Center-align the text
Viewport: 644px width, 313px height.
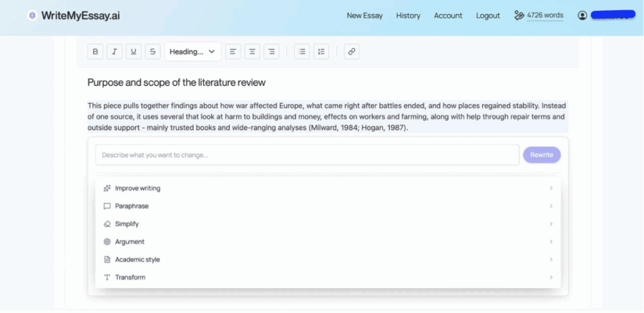click(252, 52)
